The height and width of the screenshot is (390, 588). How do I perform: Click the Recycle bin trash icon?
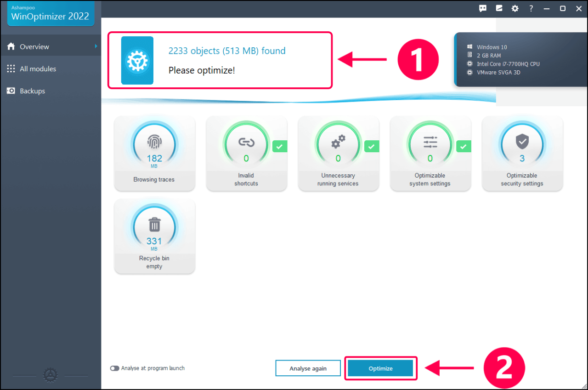pyautogui.click(x=154, y=225)
